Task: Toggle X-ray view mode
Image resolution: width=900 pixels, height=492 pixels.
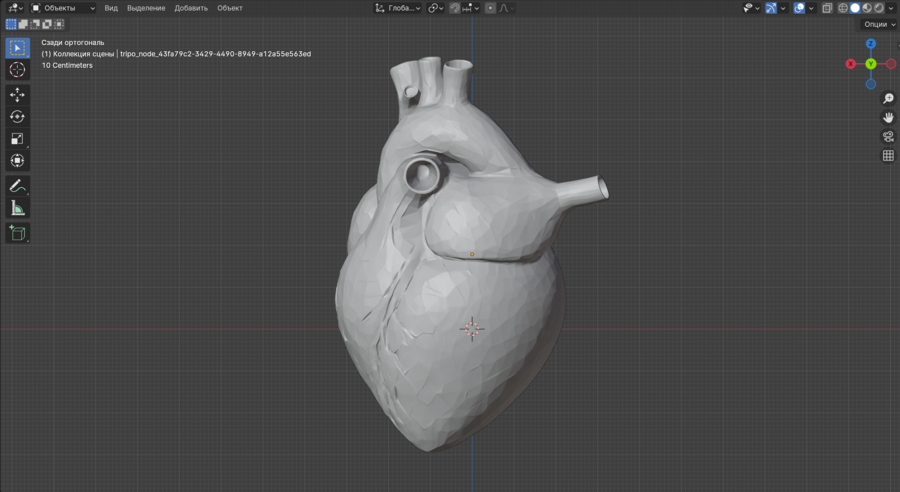Action: click(826, 8)
